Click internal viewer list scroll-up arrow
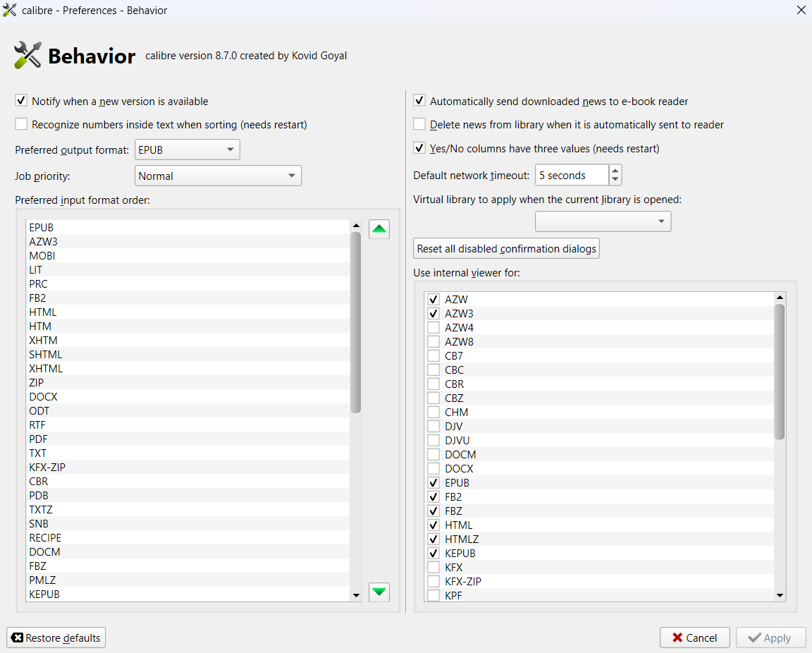Image resolution: width=812 pixels, height=653 pixels. tap(780, 298)
